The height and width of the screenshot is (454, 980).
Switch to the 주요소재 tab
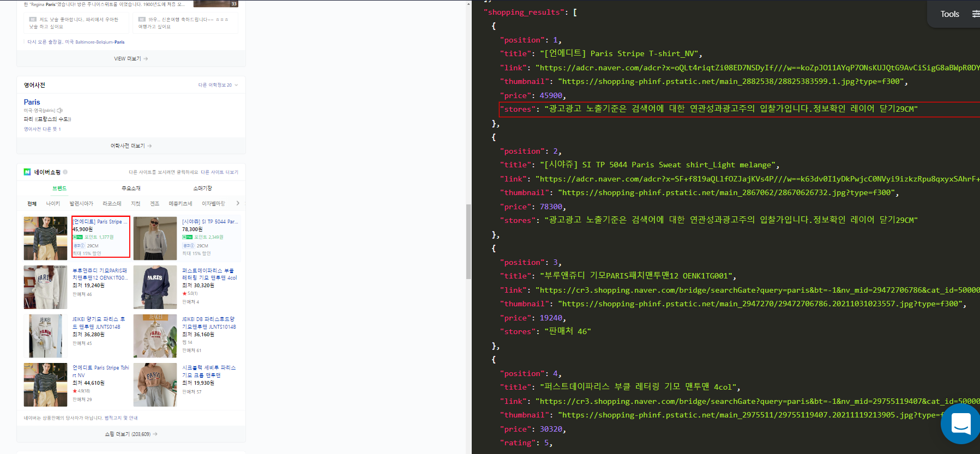131,188
